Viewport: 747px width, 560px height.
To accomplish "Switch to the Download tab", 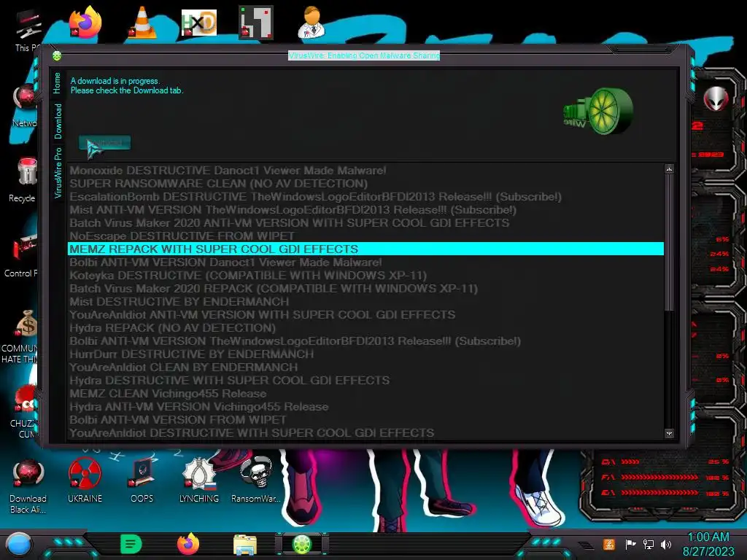I will coord(58,122).
